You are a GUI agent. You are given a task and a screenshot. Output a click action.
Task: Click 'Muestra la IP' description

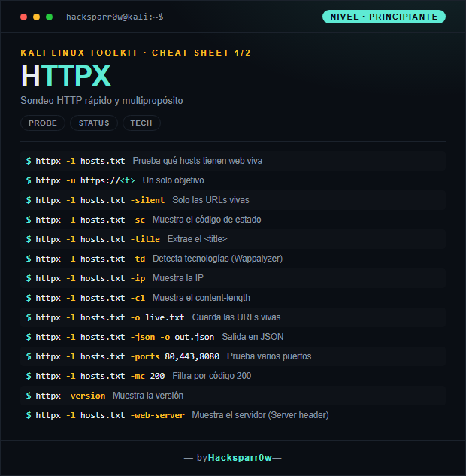pyautogui.click(x=178, y=278)
